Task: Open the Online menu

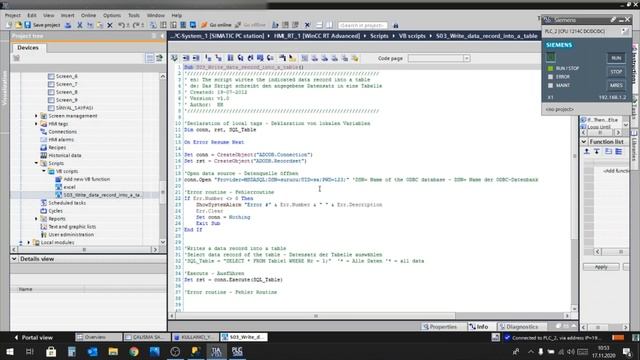Action: [x=88, y=16]
